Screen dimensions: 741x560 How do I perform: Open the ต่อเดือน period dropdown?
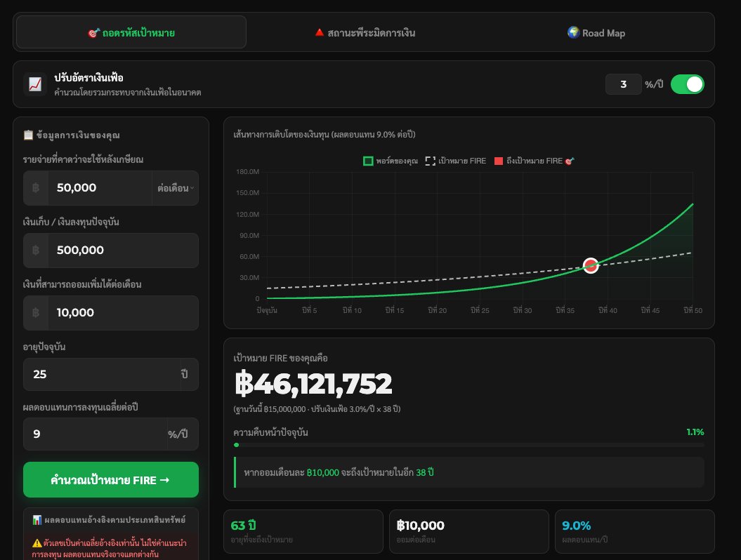tap(176, 188)
